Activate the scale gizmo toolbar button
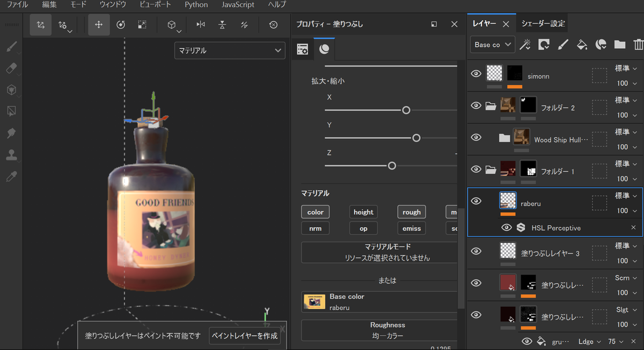644x350 pixels. (142, 25)
